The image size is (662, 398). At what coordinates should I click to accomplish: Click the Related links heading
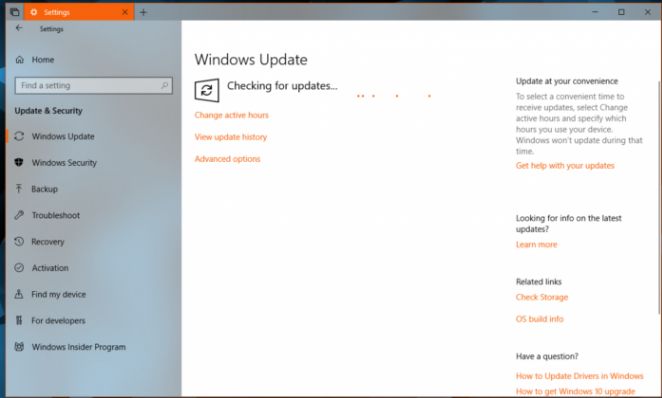(538, 282)
